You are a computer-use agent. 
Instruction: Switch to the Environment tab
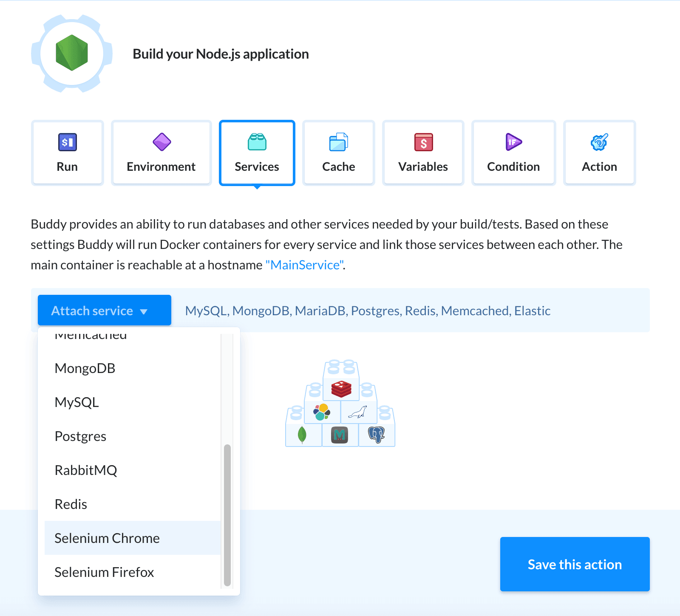pyautogui.click(x=161, y=153)
